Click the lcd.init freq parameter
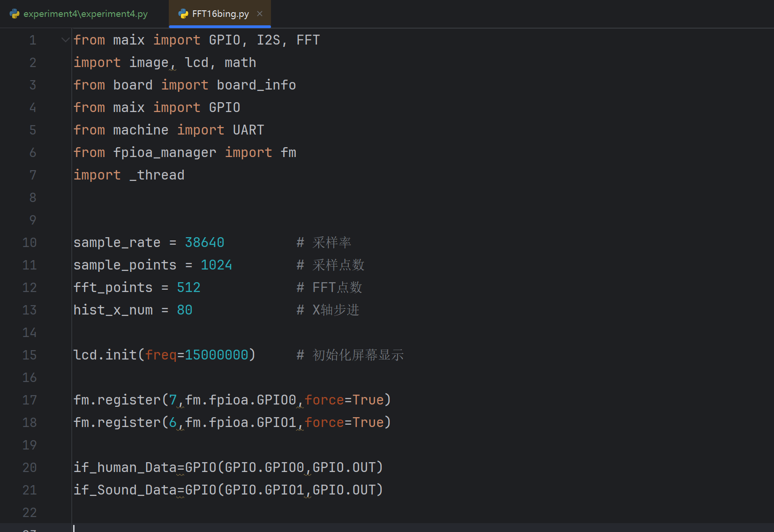The width and height of the screenshot is (774, 532). point(161,355)
